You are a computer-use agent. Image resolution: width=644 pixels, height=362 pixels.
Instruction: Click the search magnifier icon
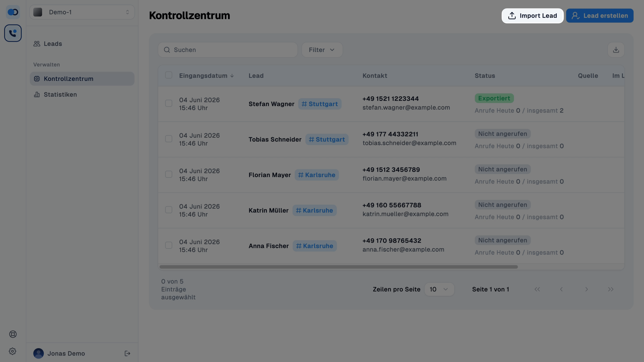[167, 50]
